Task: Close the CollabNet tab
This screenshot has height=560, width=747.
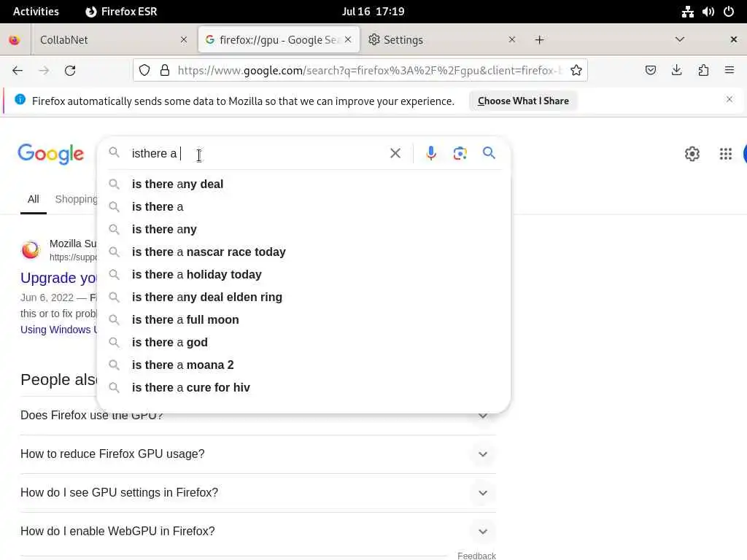Action: [x=184, y=40]
